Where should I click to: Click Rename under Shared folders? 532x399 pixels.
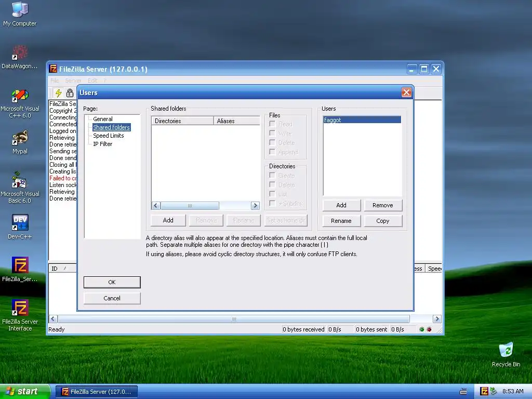tap(244, 220)
